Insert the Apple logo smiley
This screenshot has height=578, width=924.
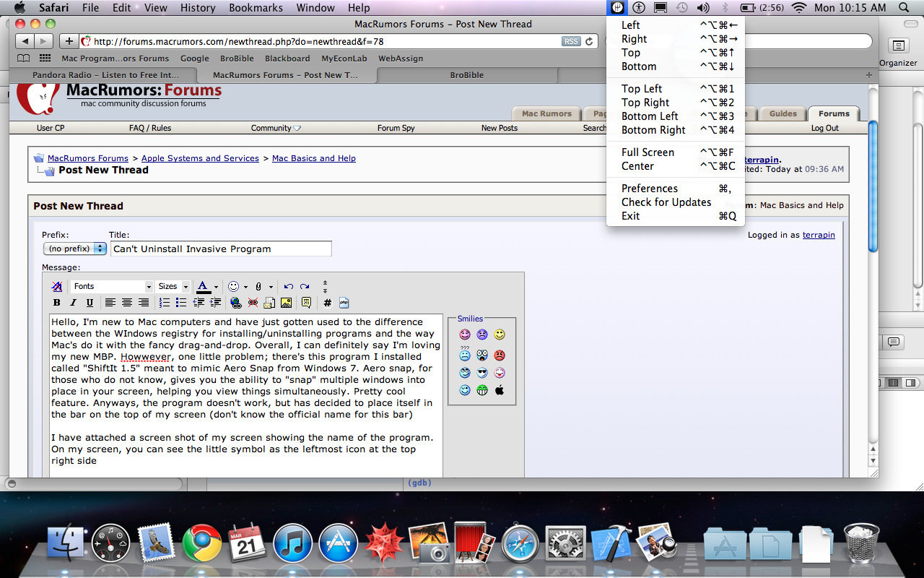tap(500, 390)
